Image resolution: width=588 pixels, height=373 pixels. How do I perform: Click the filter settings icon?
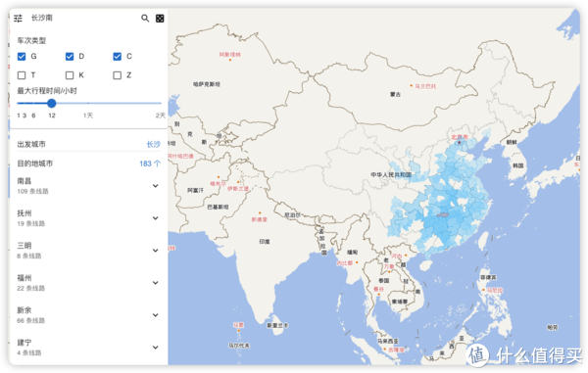pos(18,18)
